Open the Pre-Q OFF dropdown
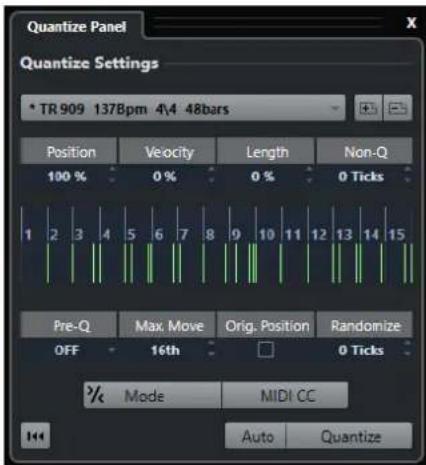Screen dimensions: 426x465 click(69, 350)
